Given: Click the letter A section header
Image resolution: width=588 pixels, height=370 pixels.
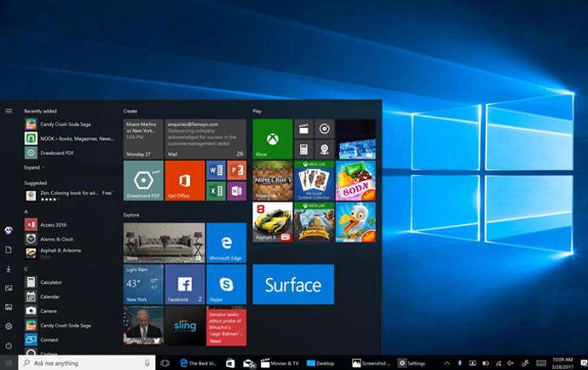Looking at the screenshot, I should 26,211.
